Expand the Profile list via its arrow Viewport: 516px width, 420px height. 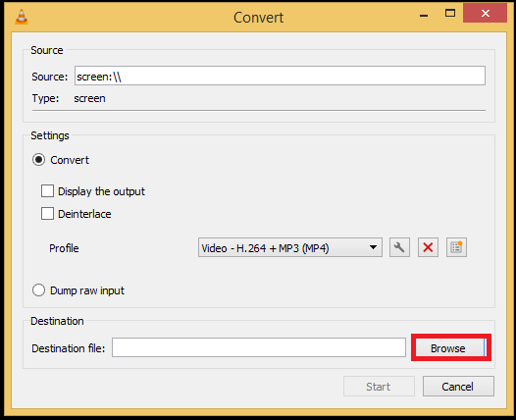coord(373,247)
